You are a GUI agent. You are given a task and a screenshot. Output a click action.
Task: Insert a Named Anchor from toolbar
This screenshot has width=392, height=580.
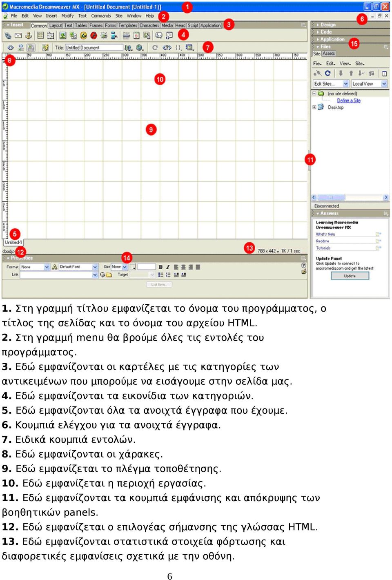point(29,36)
